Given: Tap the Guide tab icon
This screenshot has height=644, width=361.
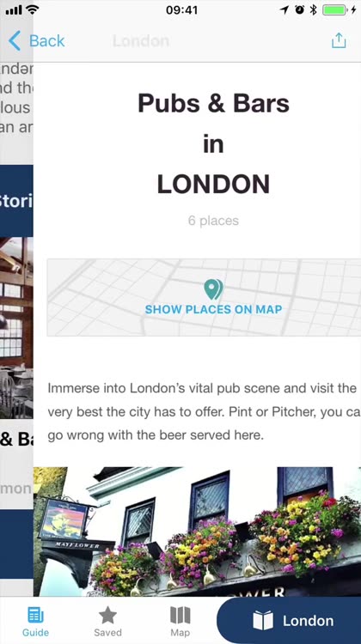Looking at the screenshot, I should 36,616.
